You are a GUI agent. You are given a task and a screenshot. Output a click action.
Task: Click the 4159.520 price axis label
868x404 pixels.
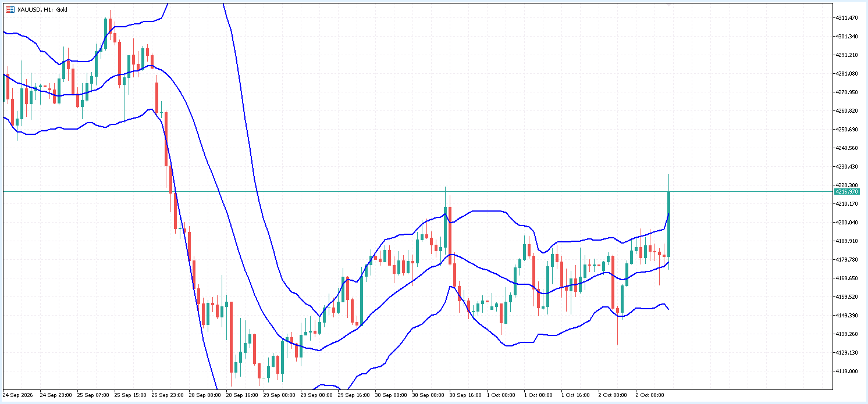847,297
